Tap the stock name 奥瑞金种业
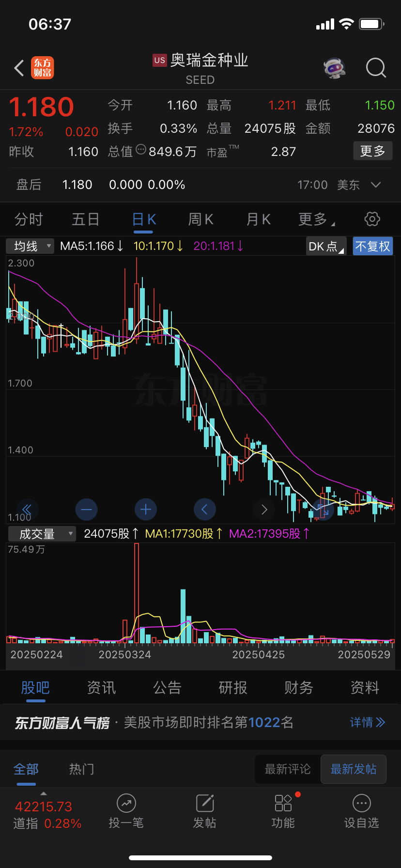 [209, 60]
